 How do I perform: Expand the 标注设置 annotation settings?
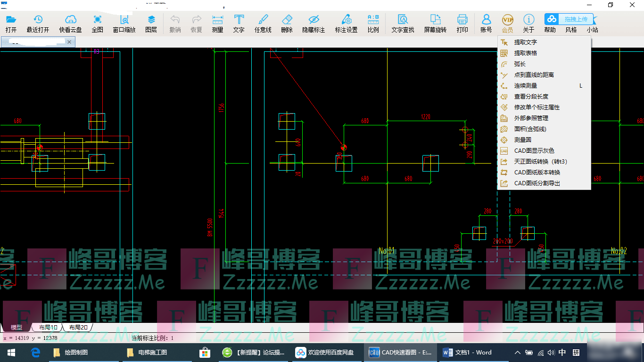[346, 23]
